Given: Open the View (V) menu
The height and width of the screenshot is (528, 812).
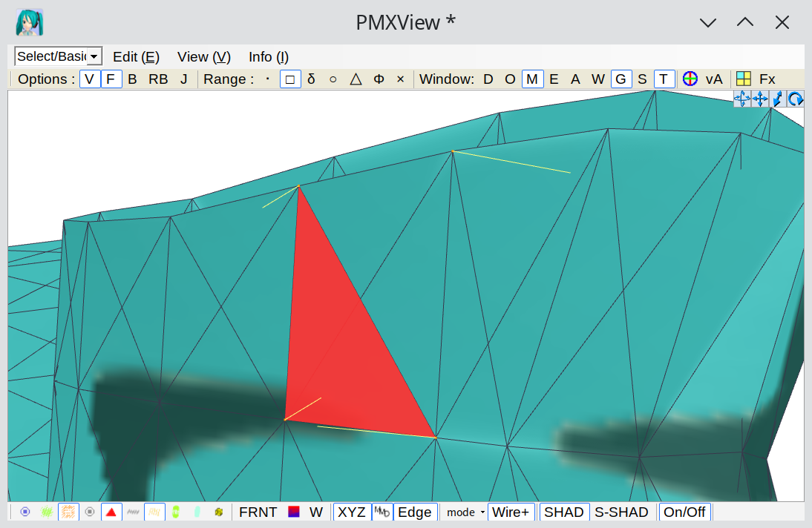Looking at the screenshot, I should (x=204, y=57).
